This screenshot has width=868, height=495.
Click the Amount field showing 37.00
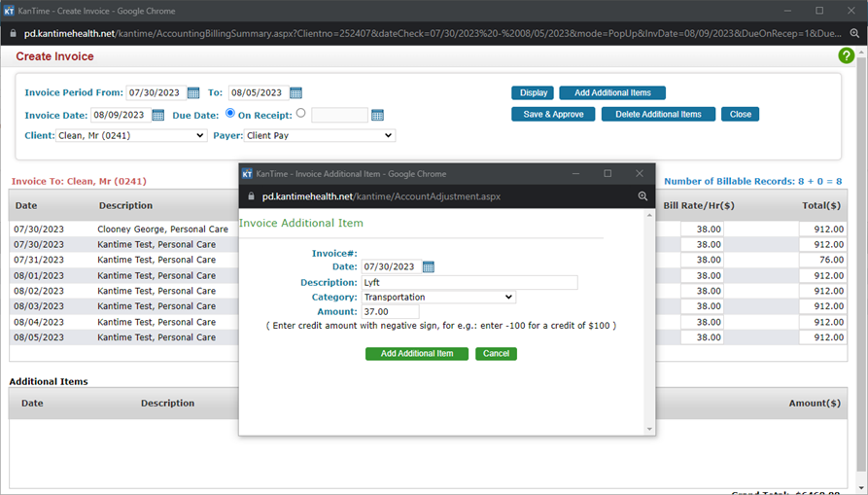click(390, 311)
